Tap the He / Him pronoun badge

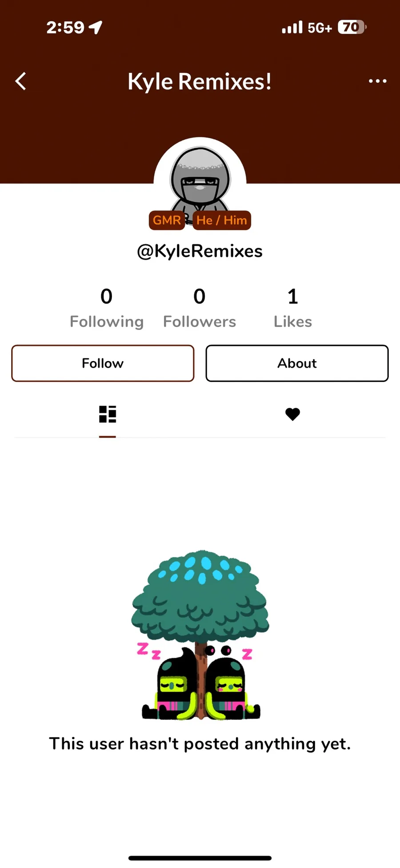(222, 220)
